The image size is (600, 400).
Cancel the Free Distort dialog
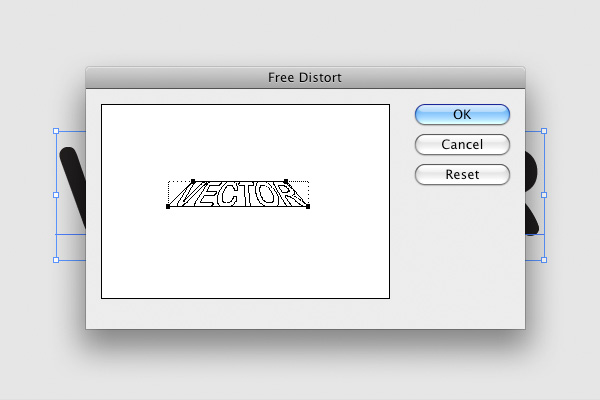(x=462, y=144)
